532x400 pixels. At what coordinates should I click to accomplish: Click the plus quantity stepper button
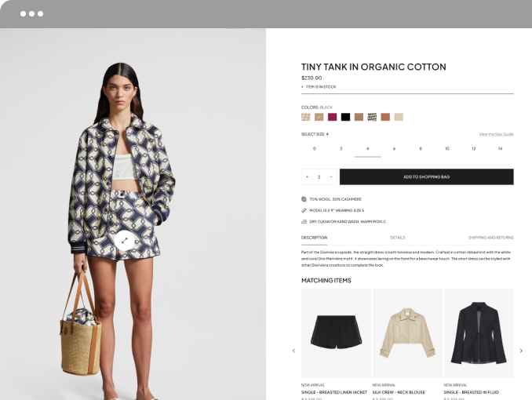coord(308,176)
